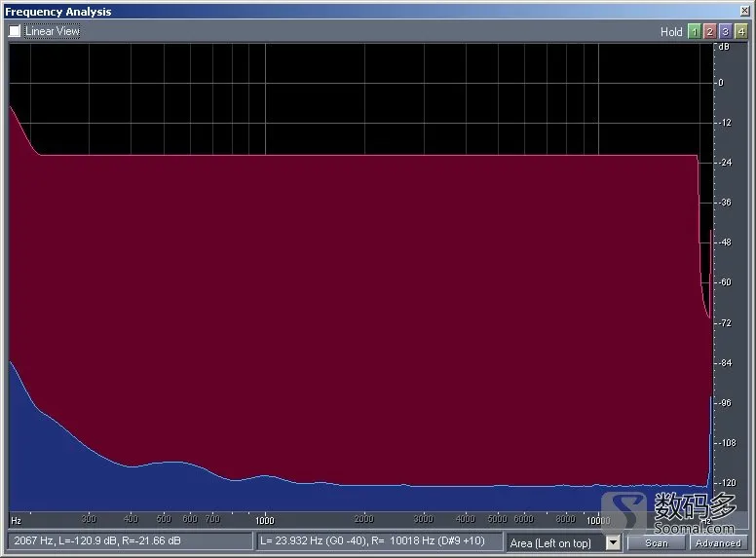This screenshot has width=756, height=558.
Task: Click the 3000 Hz axis label
Action: coord(424,519)
